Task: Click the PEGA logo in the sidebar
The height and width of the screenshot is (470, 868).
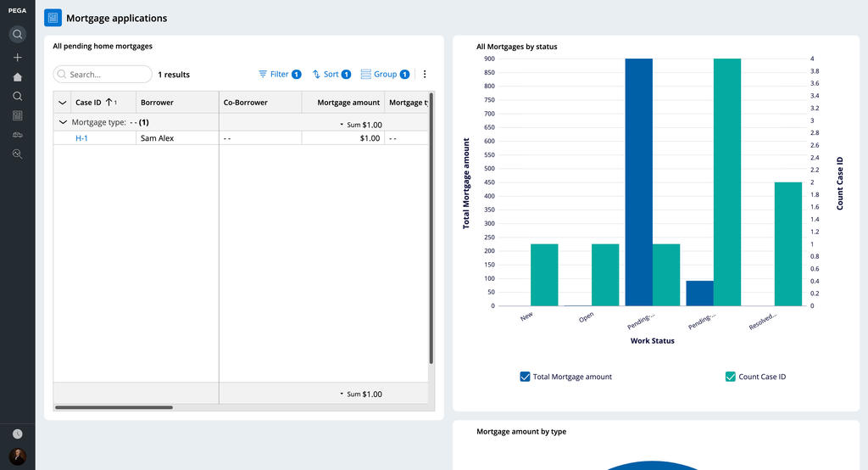Action: point(17,10)
